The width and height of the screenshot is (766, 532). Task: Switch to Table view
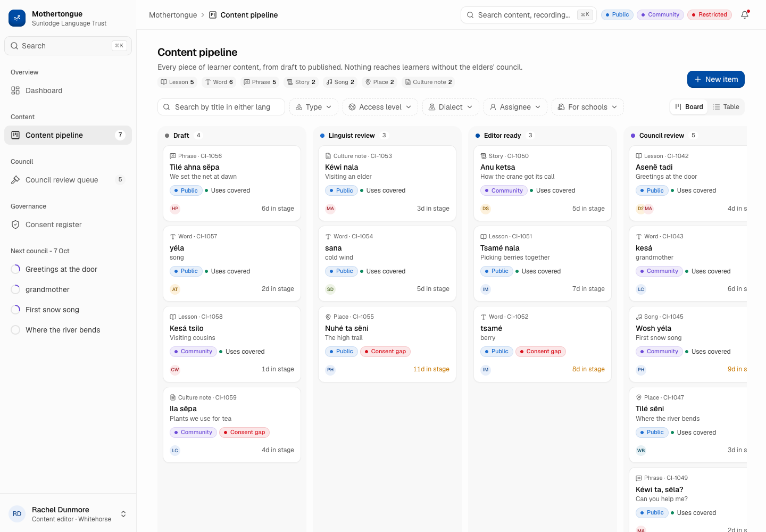point(726,107)
